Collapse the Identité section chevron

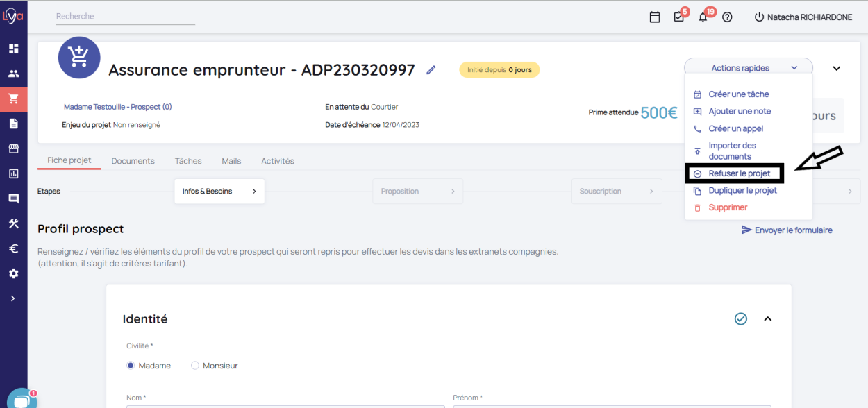(x=768, y=319)
